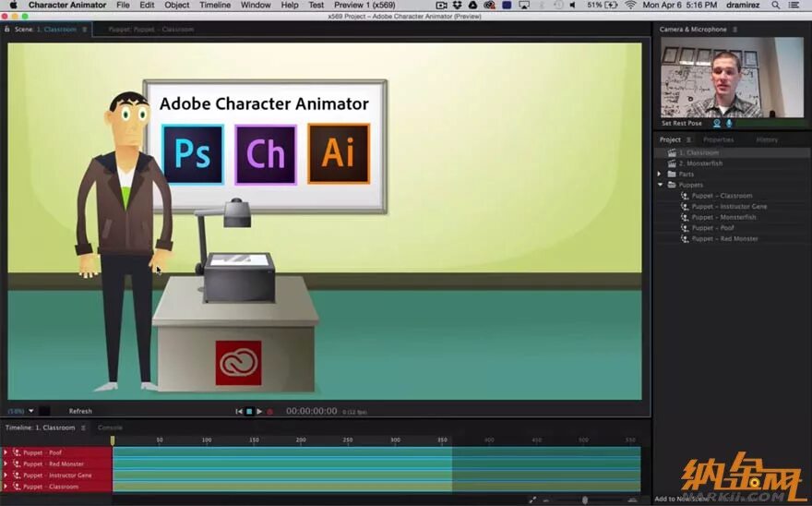Click Set Rest Pose
Screen dimensions: 812x506
(x=682, y=124)
